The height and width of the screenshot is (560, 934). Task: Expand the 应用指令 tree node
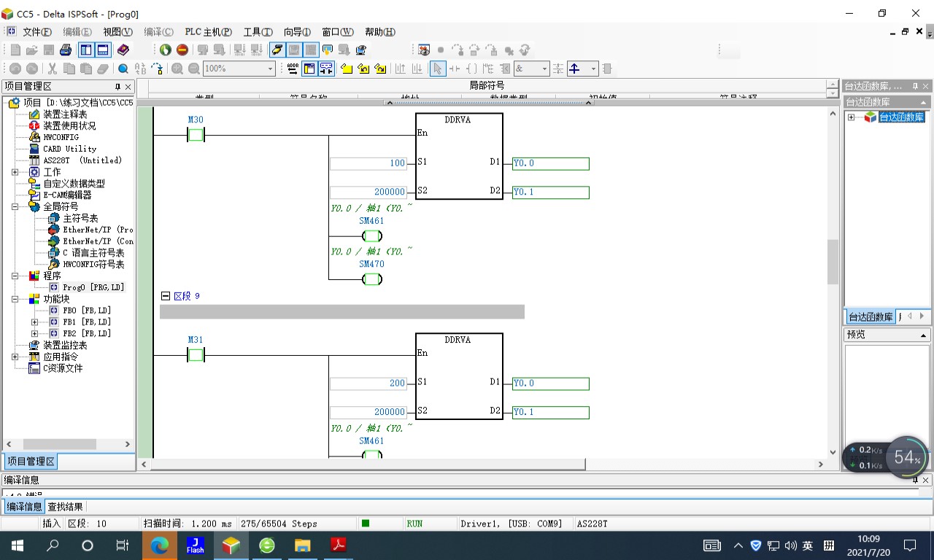point(15,357)
